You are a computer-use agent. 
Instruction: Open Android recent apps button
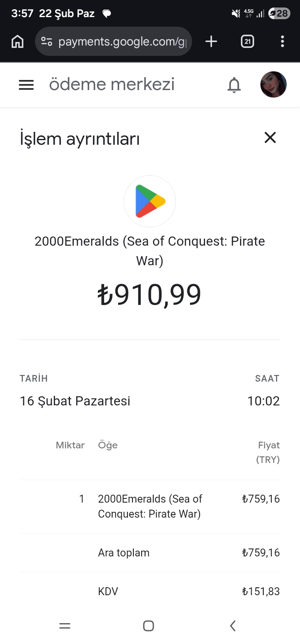pyautogui.click(x=65, y=626)
